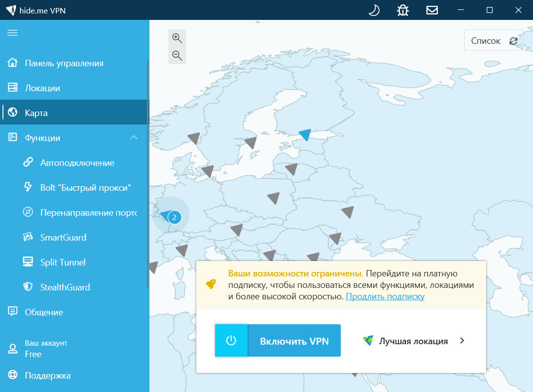Click the Включить VPN button

(x=278, y=340)
